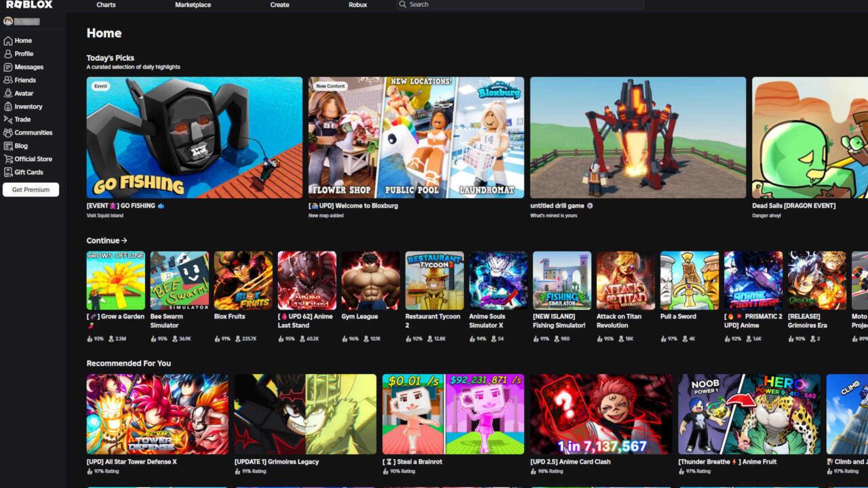
Task: Open the Gift Cards page icon
Action: (9, 171)
